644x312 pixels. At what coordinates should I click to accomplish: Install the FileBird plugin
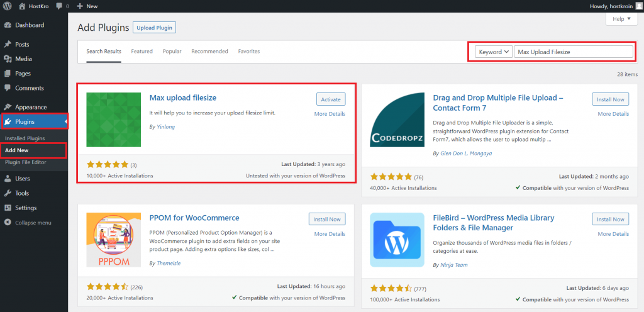[610, 220]
